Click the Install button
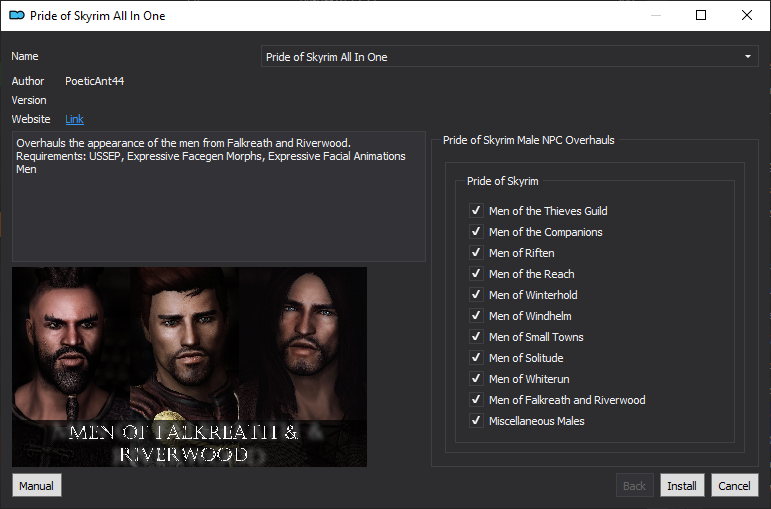The width and height of the screenshot is (771, 509). pyautogui.click(x=682, y=485)
